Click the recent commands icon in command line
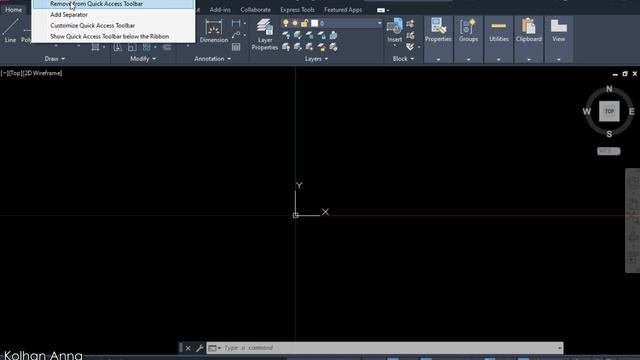The height and width of the screenshot is (360, 640). (213, 348)
